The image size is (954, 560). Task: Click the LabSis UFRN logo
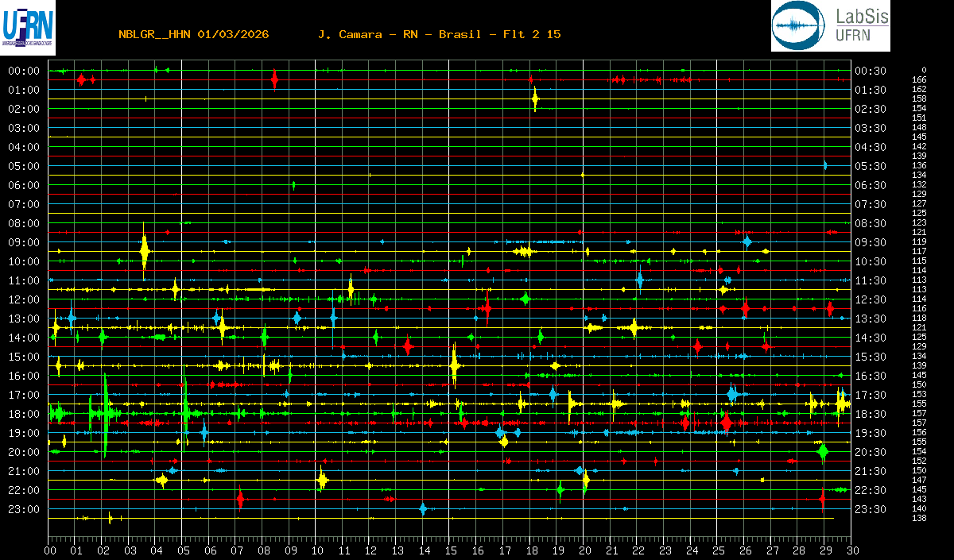[830, 25]
